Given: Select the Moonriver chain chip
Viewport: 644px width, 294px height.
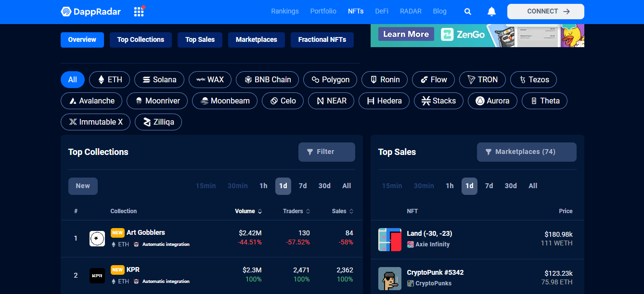Looking at the screenshot, I should click(x=157, y=101).
